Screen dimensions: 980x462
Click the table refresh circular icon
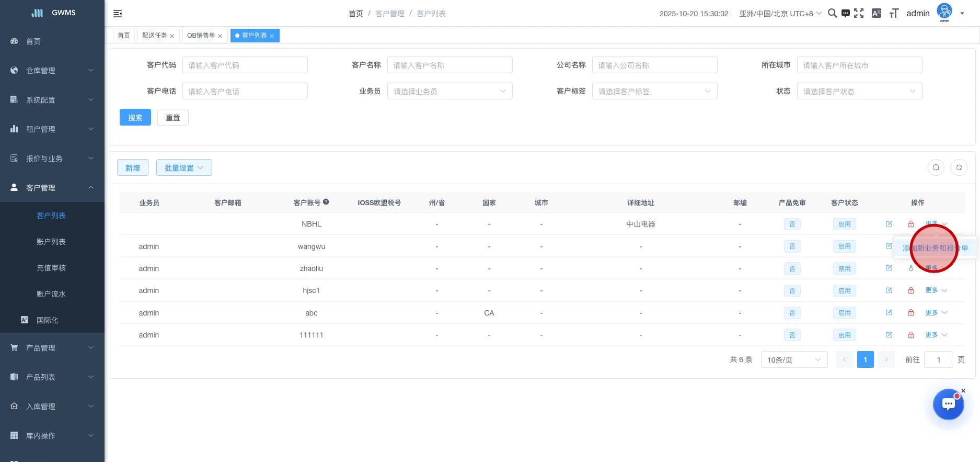pos(959,167)
